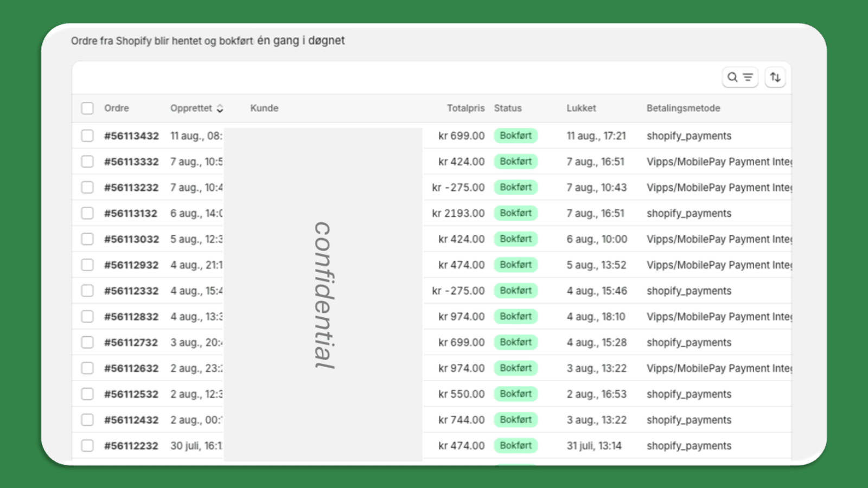Click the Lukket column header
Image resolution: width=868 pixels, height=488 pixels.
(581, 108)
